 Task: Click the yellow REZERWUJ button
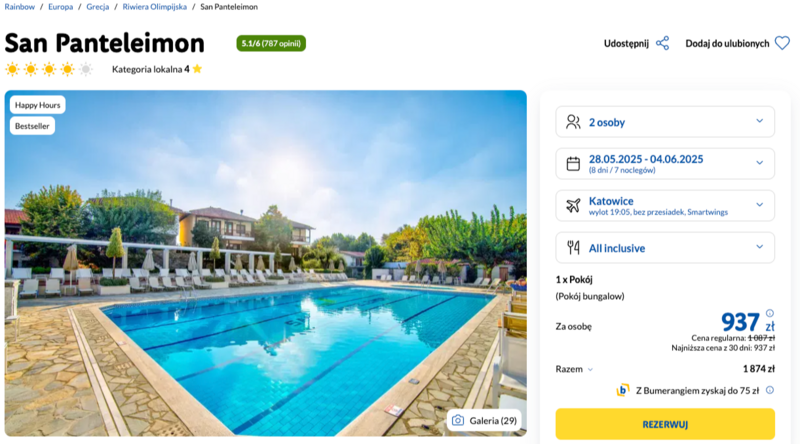[x=665, y=424]
